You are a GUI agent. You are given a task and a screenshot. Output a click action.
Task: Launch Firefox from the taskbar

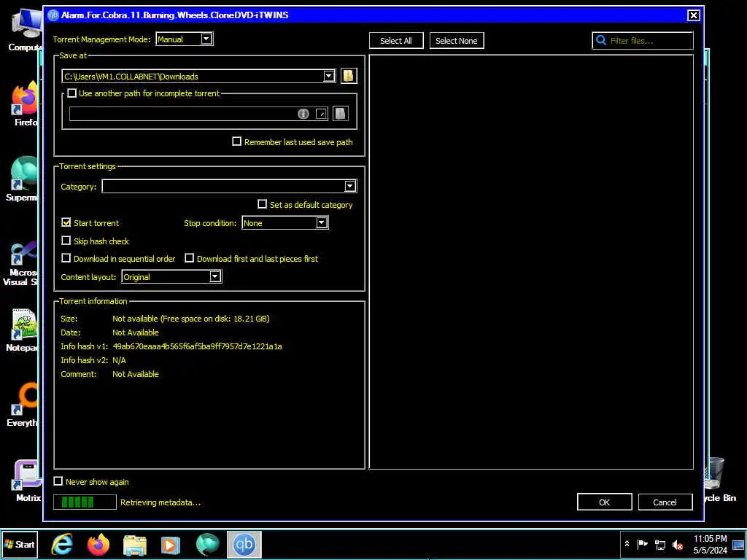click(x=98, y=544)
